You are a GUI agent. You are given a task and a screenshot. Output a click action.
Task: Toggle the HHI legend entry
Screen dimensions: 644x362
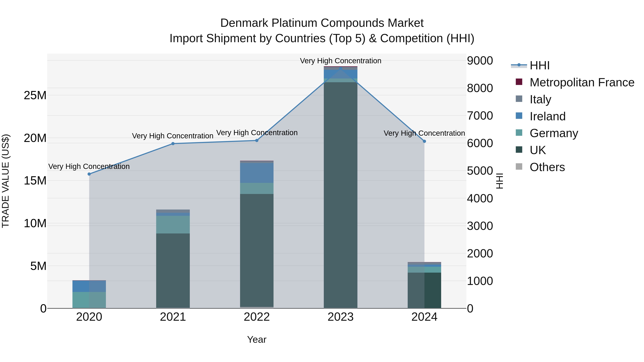pyautogui.click(x=530, y=65)
